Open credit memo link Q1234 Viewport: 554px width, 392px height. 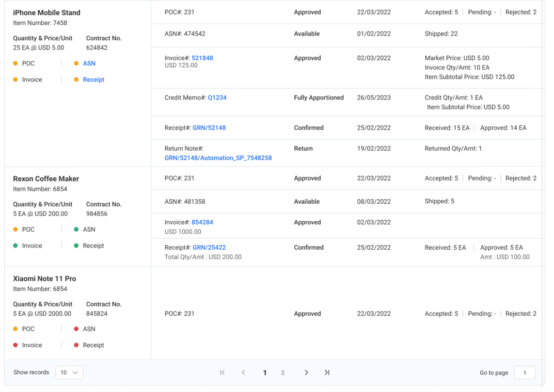pos(217,97)
